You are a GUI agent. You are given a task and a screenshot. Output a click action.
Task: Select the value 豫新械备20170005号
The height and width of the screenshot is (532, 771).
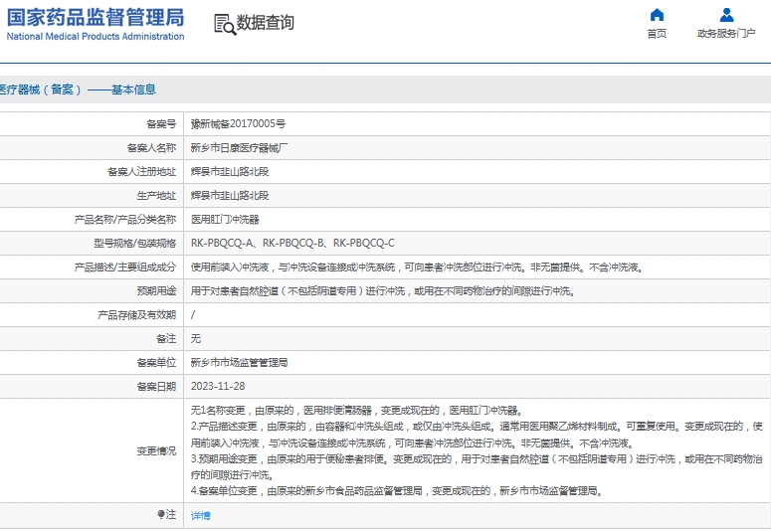(x=238, y=124)
